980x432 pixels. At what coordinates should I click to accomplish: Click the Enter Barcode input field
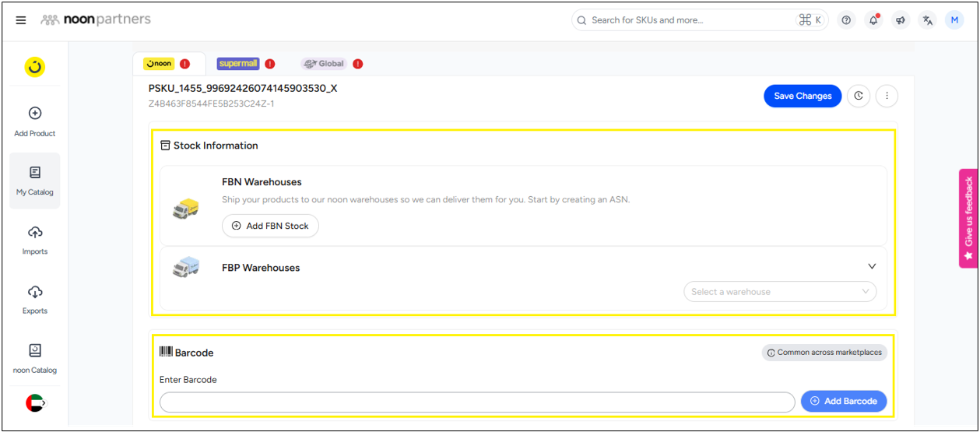tap(476, 402)
